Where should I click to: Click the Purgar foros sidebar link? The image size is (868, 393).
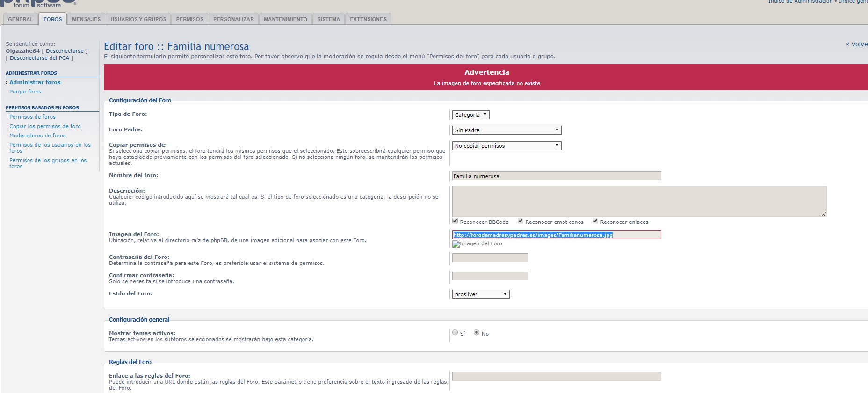coord(25,92)
